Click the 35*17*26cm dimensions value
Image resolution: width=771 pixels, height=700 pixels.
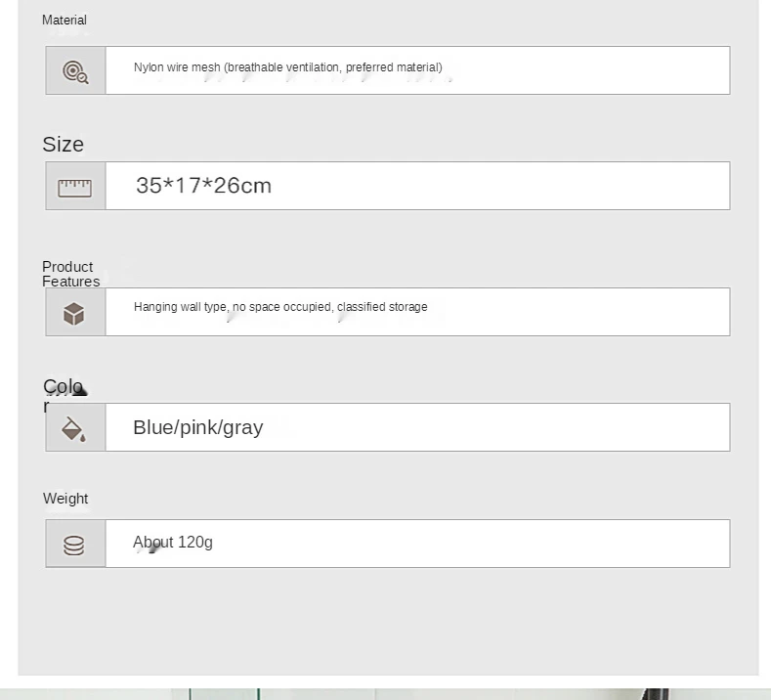(203, 186)
